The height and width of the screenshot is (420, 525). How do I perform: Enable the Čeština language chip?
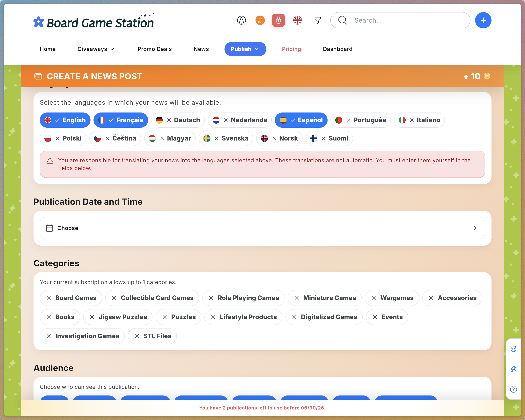tap(115, 138)
